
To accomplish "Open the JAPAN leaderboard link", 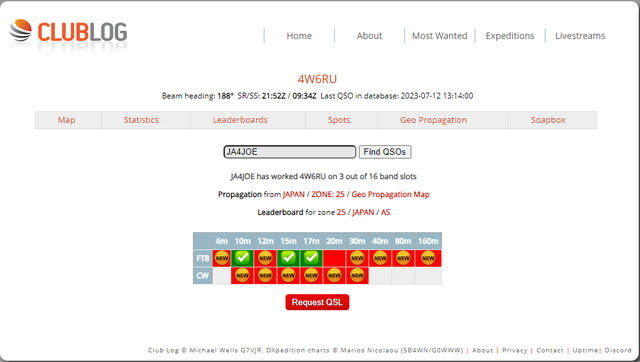I will point(363,212).
